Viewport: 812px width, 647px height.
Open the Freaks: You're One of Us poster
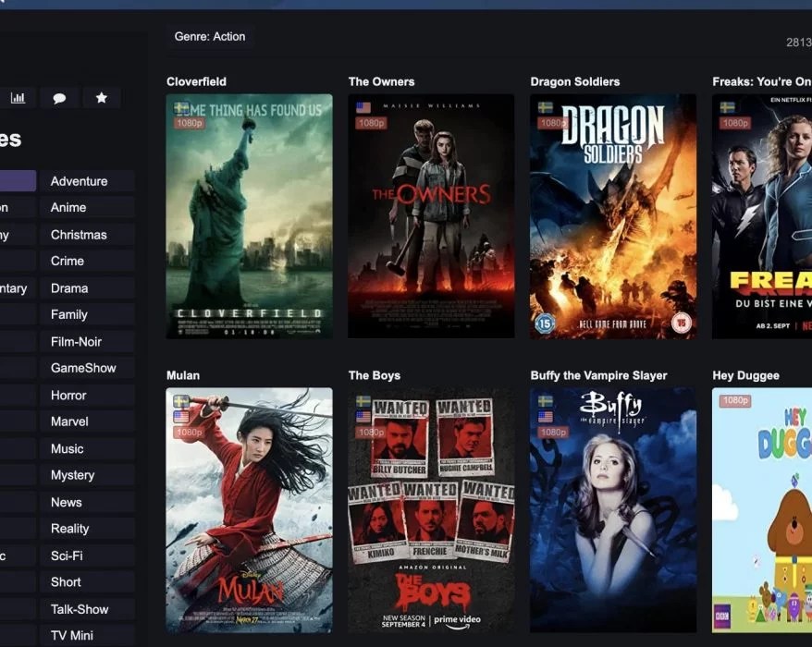pos(762,216)
